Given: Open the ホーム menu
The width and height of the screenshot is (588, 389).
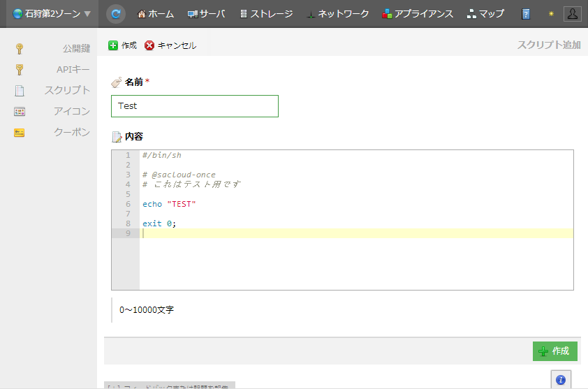Looking at the screenshot, I should (x=156, y=14).
